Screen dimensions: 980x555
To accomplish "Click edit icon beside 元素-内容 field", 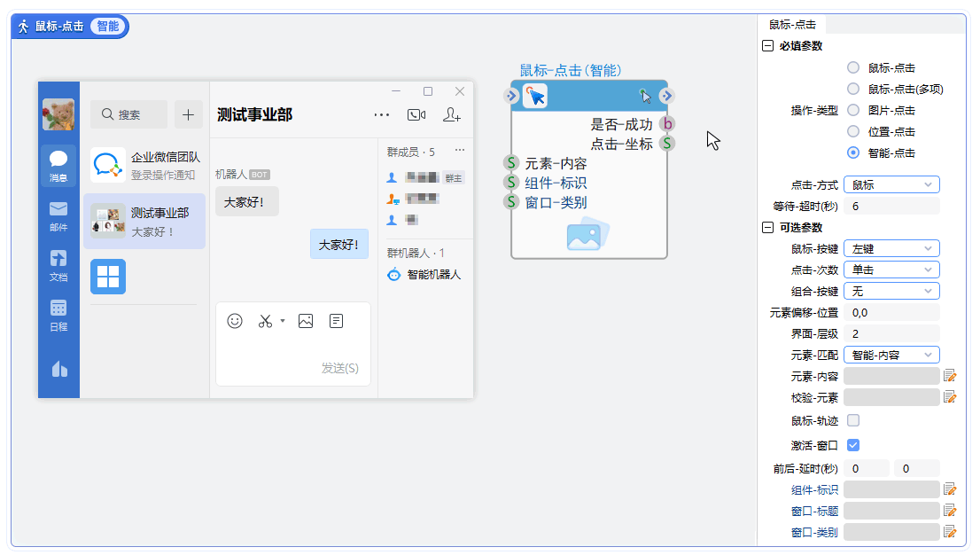I will pos(950,376).
